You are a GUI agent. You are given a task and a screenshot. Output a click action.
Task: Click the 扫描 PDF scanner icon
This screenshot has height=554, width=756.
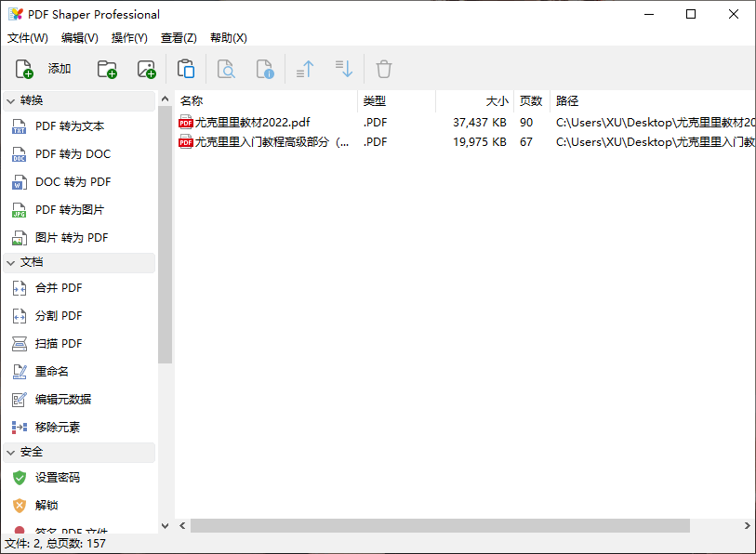tap(20, 344)
